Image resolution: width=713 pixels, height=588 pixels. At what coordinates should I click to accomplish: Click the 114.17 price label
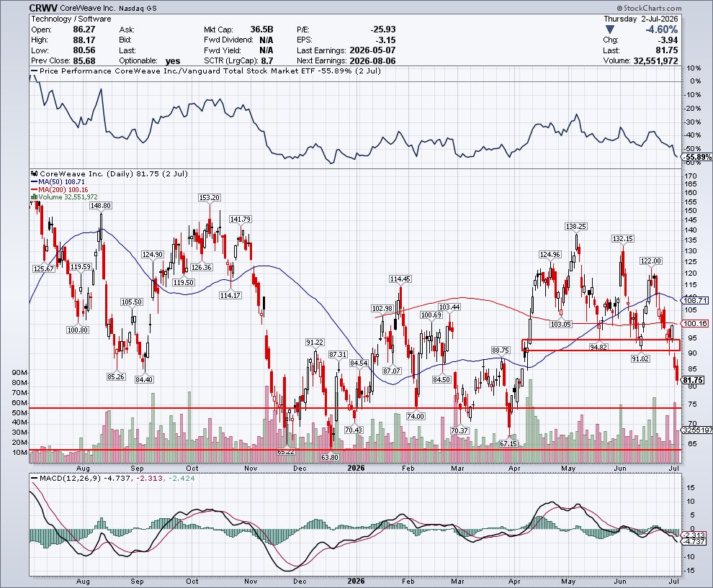pos(230,295)
